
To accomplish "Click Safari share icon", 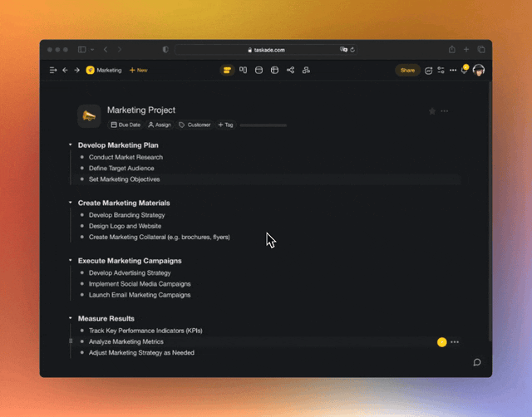I will [452, 50].
